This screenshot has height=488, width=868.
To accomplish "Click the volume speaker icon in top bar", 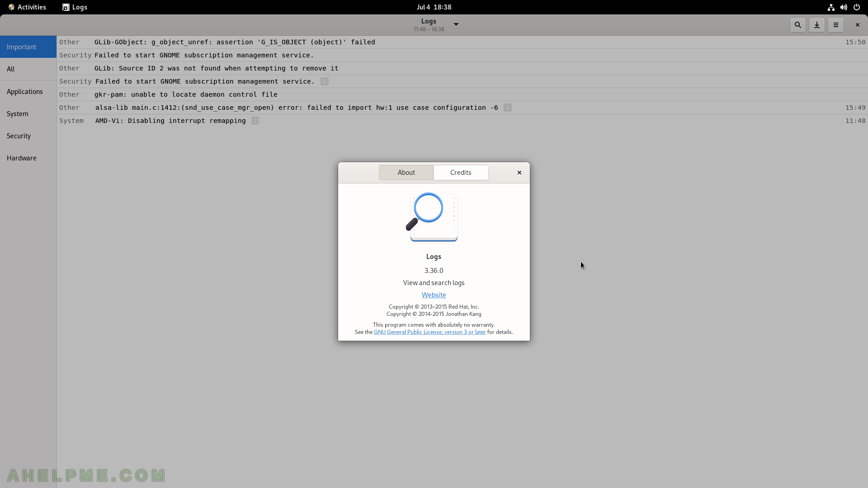I will point(844,7).
